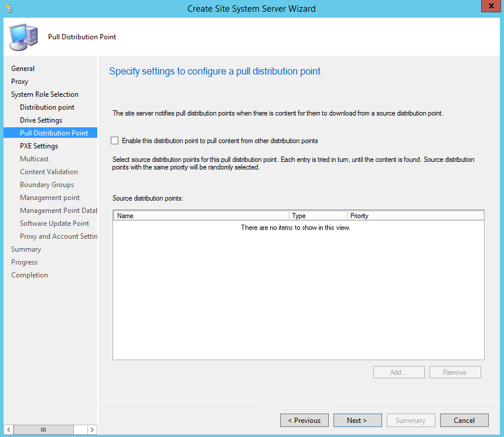Select Management Point Database step
This screenshot has height=437, width=504.
pos(59,210)
